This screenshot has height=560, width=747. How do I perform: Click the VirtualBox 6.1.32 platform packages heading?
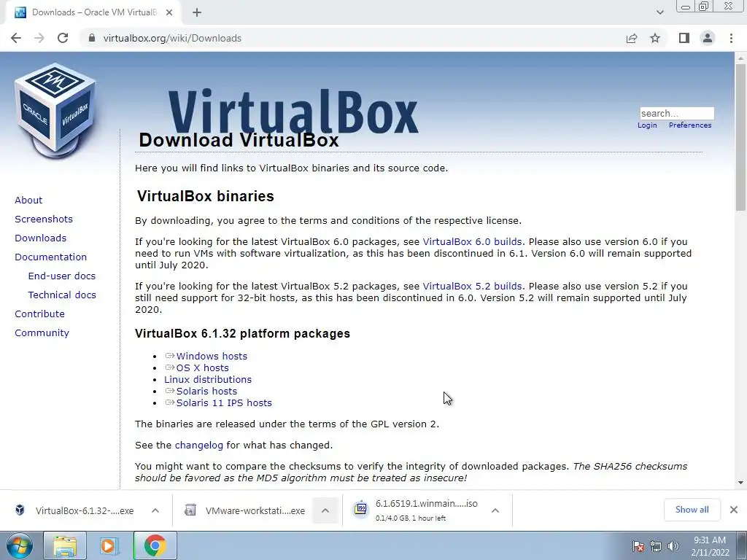coord(242,333)
